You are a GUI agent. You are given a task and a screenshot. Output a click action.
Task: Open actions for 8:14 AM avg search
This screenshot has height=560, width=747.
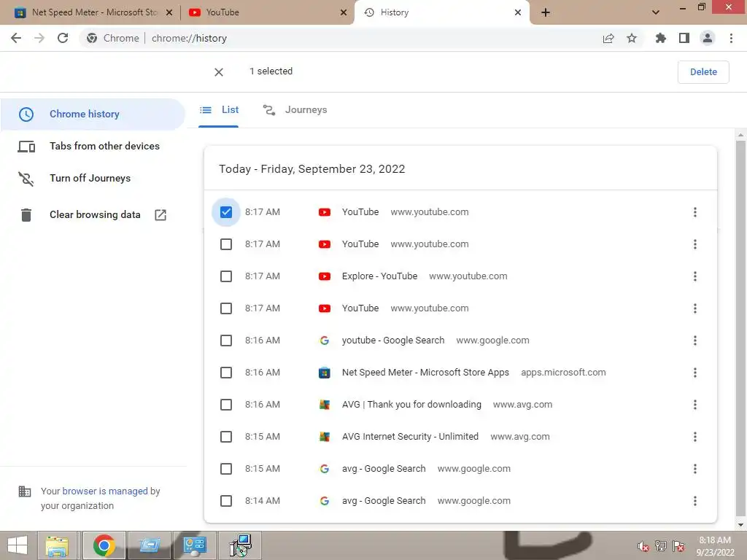(x=695, y=501)
